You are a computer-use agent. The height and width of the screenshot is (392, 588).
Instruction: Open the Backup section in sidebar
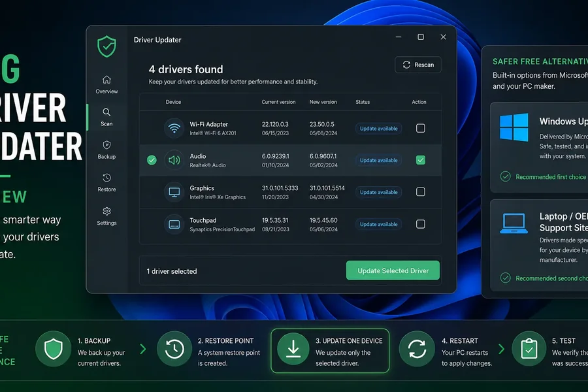[106, 150]
